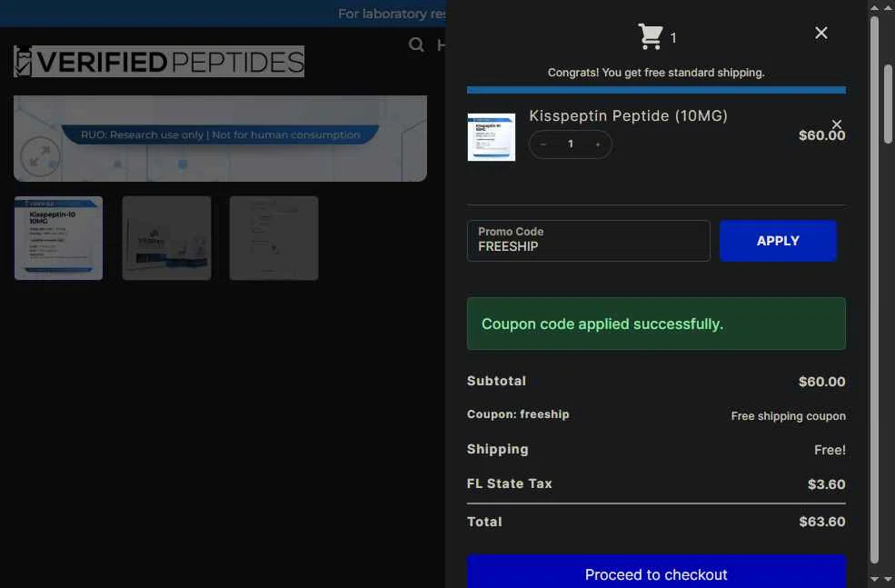The width and height of the screenshot is (895, 588).
Task: Click the $60.00 item price in cart
Action: (822, 135)
